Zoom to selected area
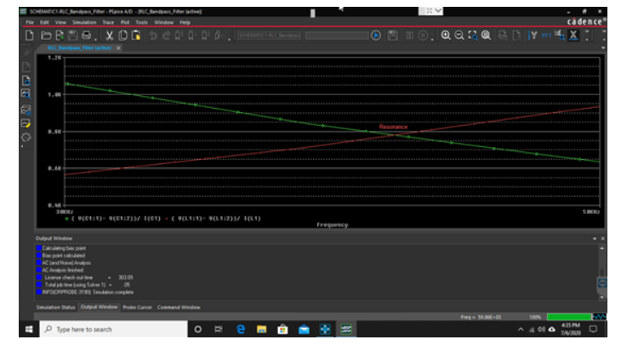This screenshot has height=351, width=644. [x=473, y=36]
